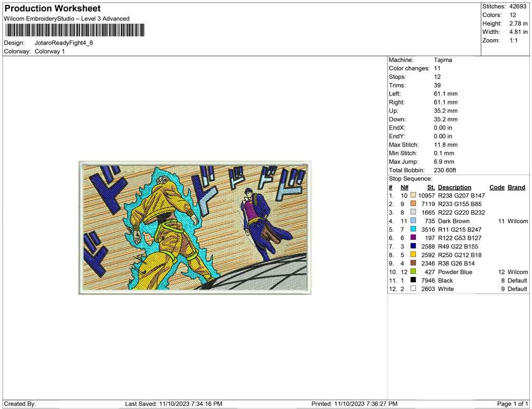Image resolution: width=532 pixels, height=409 pixels.
Task: Select the stitch count 42693
Action: 517,6
